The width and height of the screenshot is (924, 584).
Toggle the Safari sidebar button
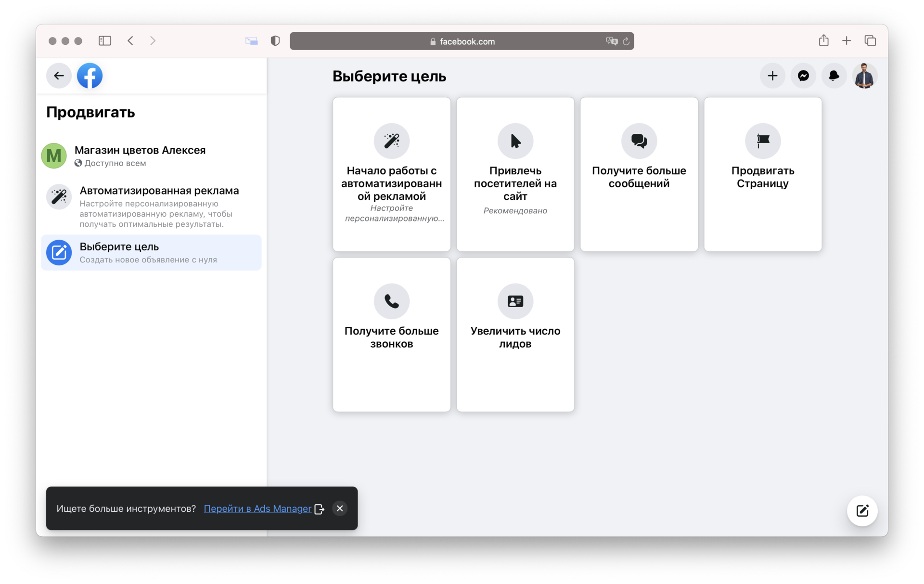104,41
